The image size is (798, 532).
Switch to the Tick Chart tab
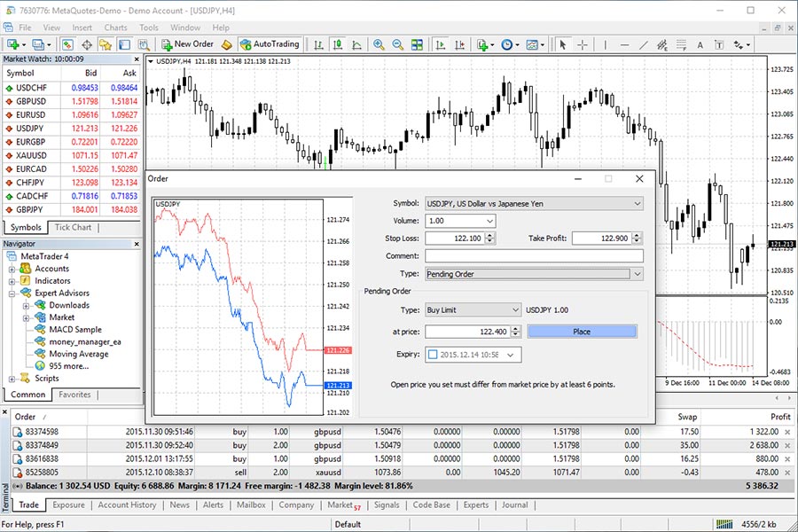click(x=73, y=228)
